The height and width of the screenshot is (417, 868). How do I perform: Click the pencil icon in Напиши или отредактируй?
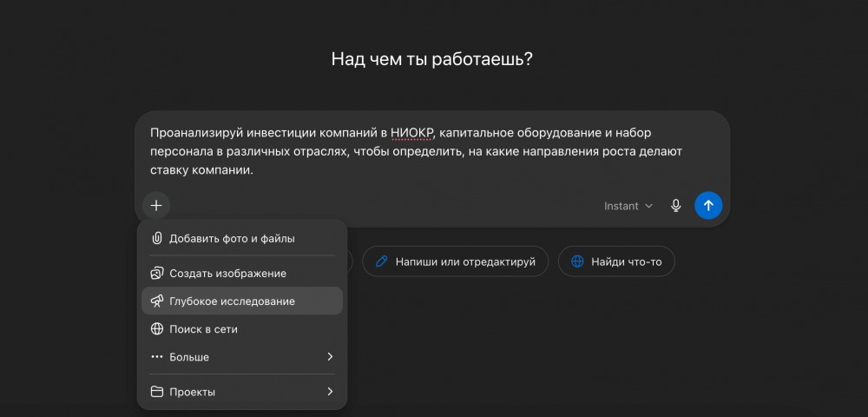point(381,262)
